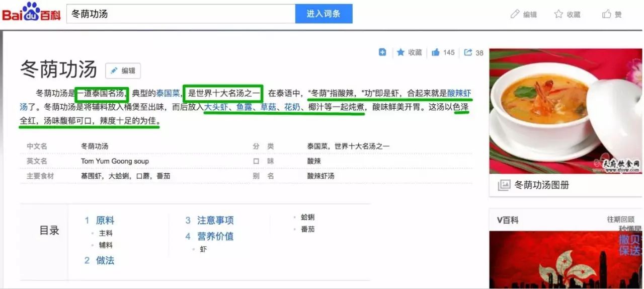Click the Tom Yum Goong soup value
This screenshot has height=289, width=644.
pos(115,161)
